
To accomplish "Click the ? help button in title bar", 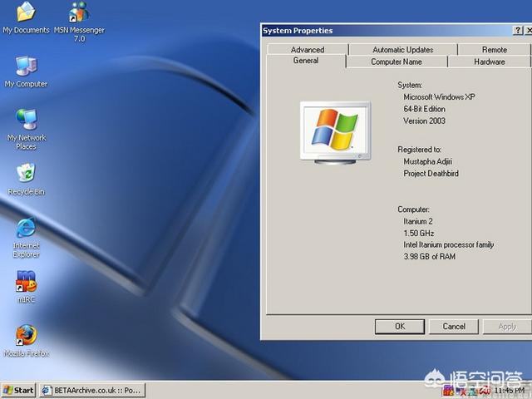I will (x=517, y=31).
